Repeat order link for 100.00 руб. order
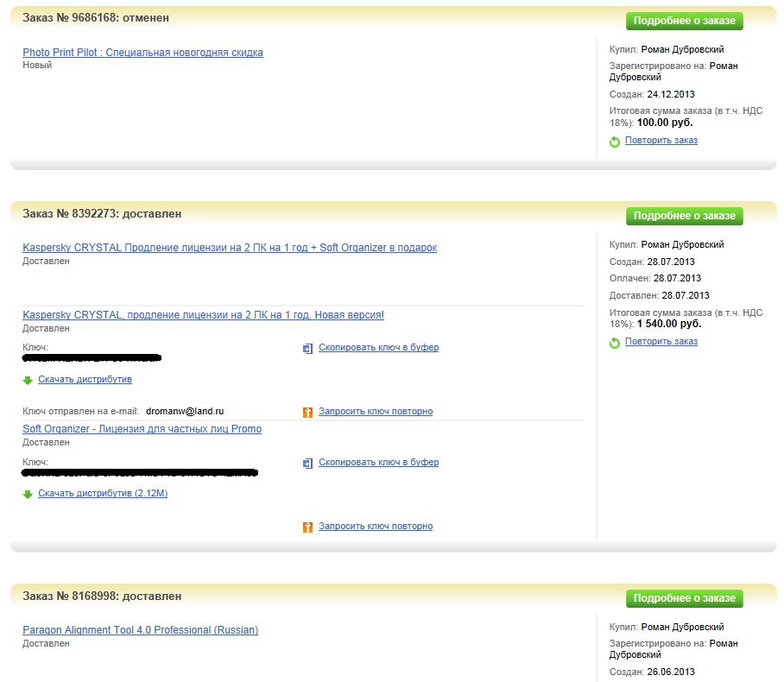Screen dimensions: 784x682 (661, 141)
